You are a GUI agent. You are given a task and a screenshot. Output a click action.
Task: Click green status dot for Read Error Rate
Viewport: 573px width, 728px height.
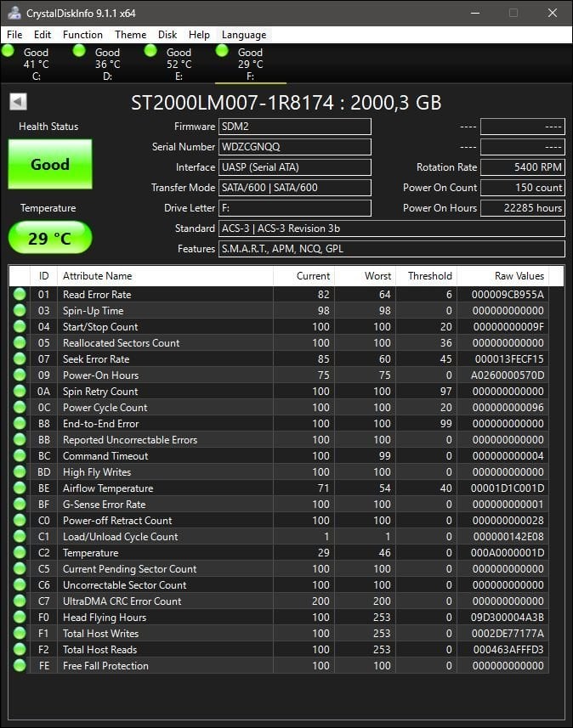pyautogui.click(x=20, y=295)
